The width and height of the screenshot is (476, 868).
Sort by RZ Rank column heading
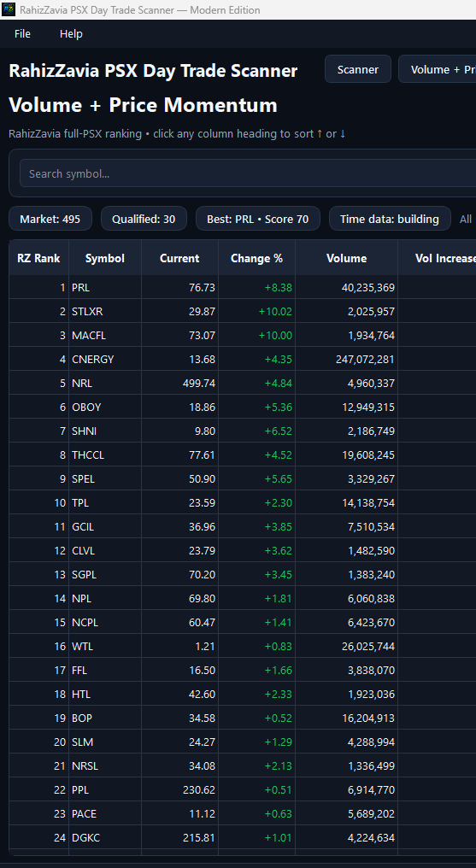[38, 258]
